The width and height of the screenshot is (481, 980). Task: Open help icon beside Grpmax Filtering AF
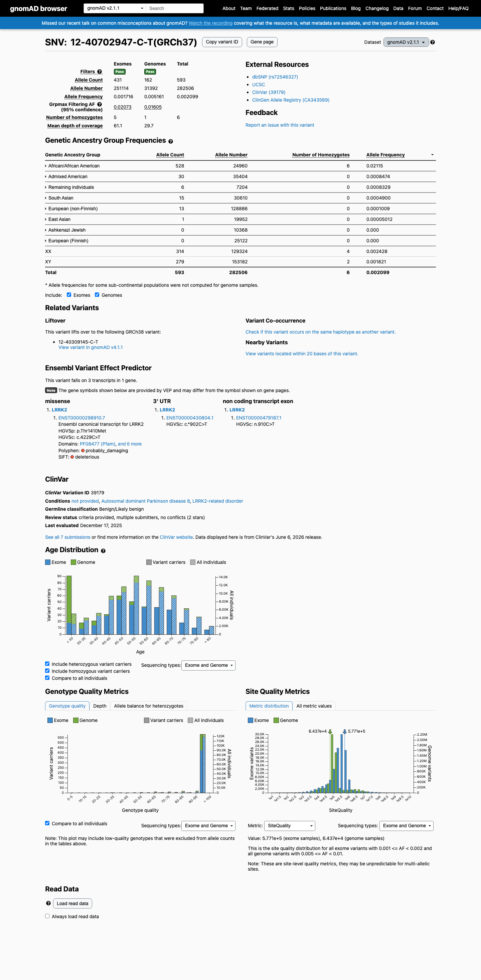coord(100,104)
